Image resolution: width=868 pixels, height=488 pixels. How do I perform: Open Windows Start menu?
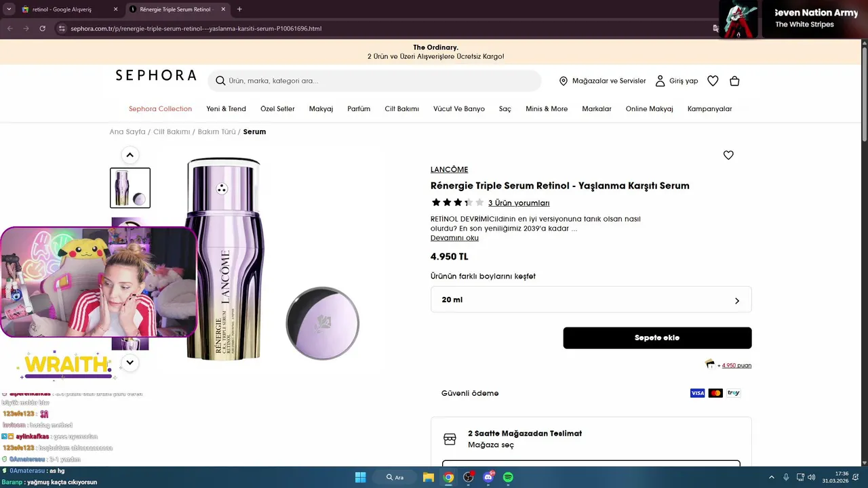coord(360,477)
